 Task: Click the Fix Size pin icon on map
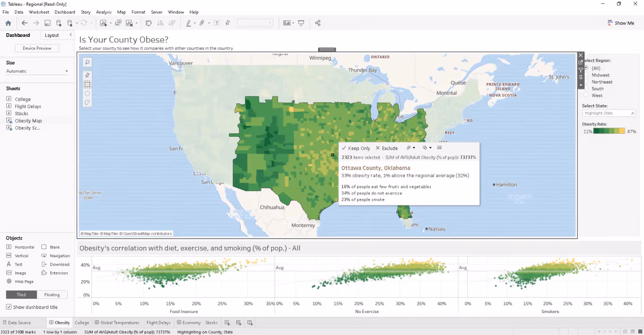[x=581, y=77]
